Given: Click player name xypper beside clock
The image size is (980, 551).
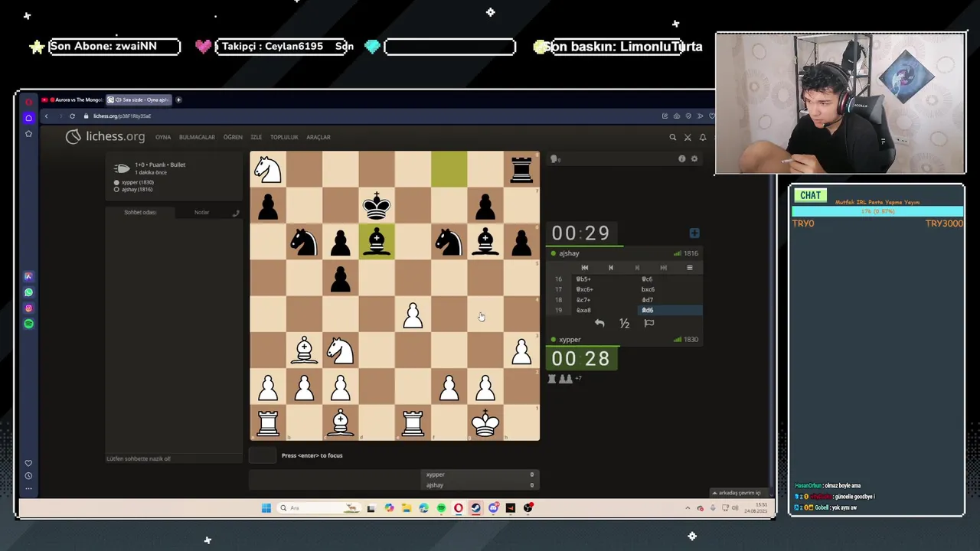Looking at the screenshot, I should [x=570, y=340].
